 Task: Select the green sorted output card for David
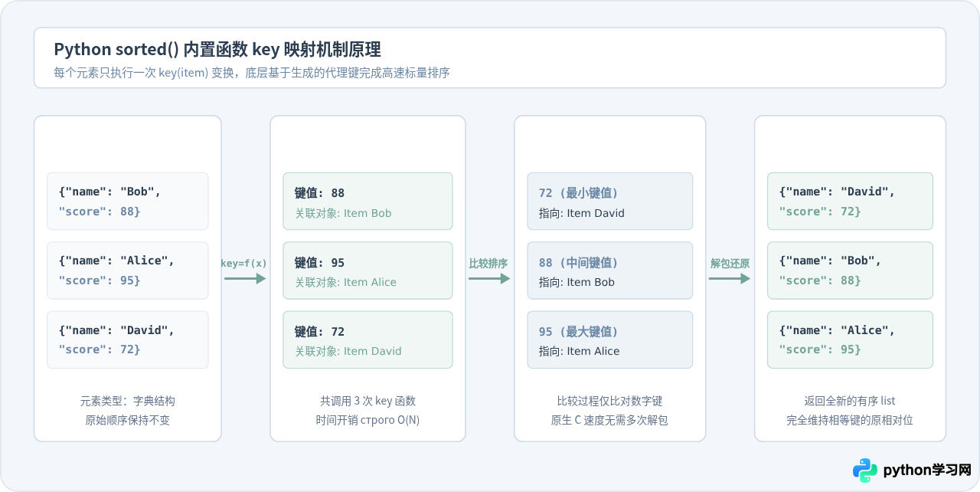[x=851, y=201]
